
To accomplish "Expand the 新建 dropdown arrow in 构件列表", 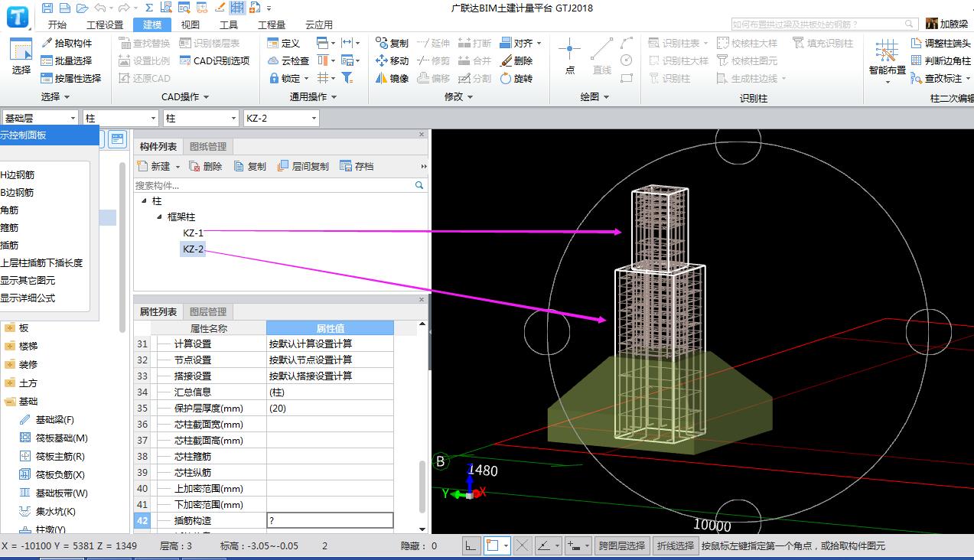I will click(x=178, y=166).
